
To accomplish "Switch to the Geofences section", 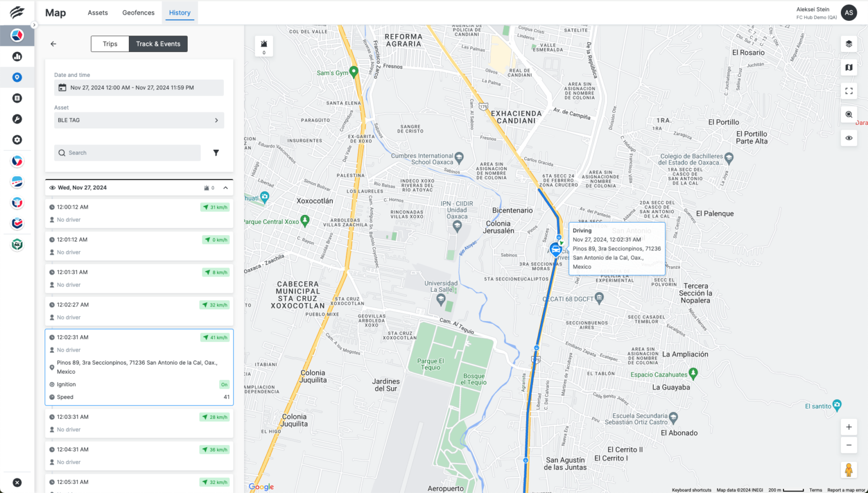I will click(138, 12).
